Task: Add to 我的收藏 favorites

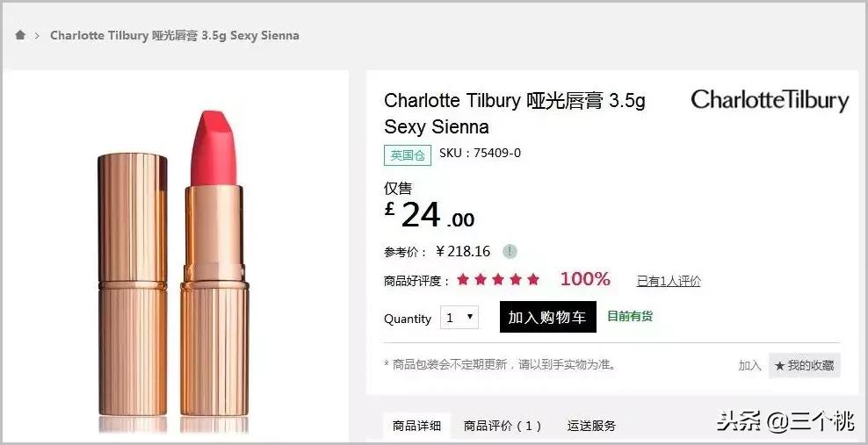Action: coord(805,365)
